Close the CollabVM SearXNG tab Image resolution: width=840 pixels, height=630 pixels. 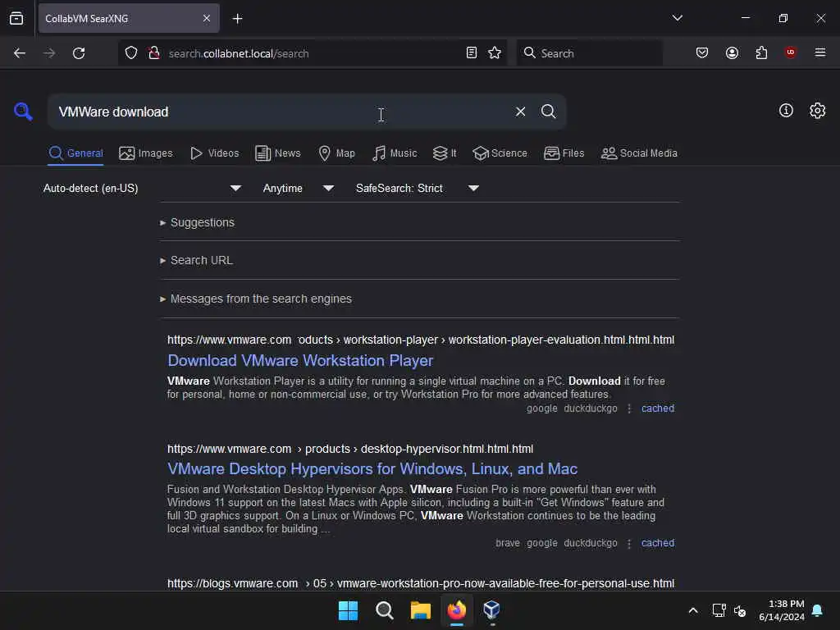pyautogui.click(x=207, y=18)
